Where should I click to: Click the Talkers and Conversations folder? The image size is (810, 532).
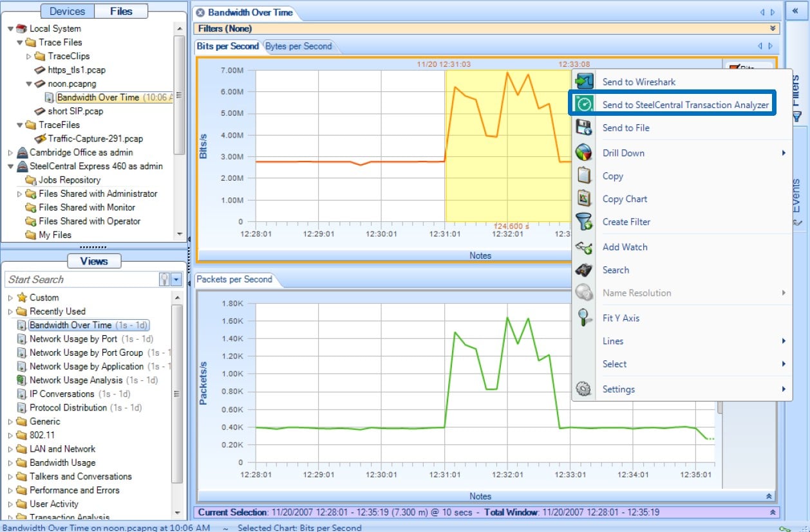tap(80, 477)
